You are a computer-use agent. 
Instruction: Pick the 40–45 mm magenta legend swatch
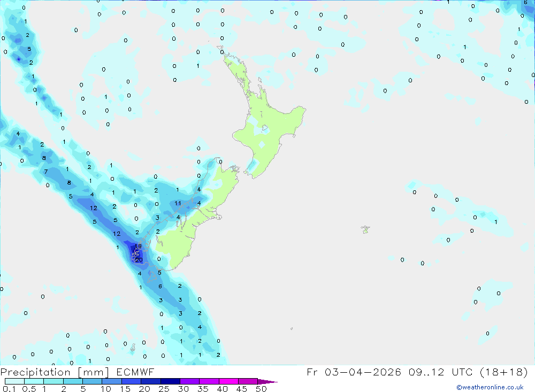point(228,381)
